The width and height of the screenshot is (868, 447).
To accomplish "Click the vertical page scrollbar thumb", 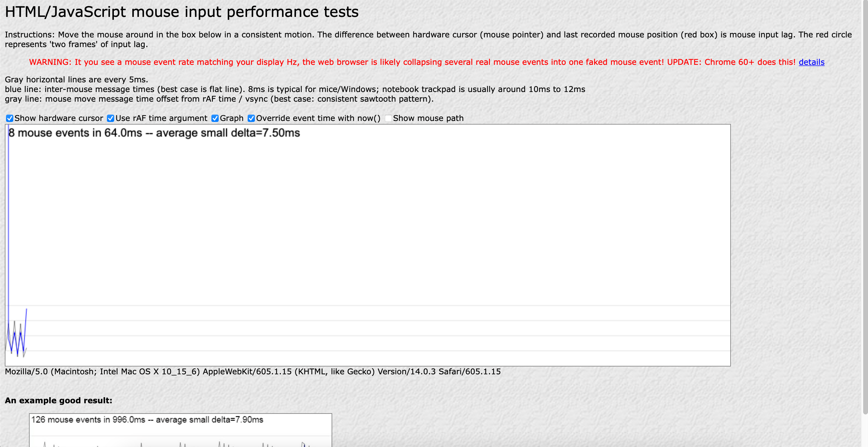I will tap(865, 202).
